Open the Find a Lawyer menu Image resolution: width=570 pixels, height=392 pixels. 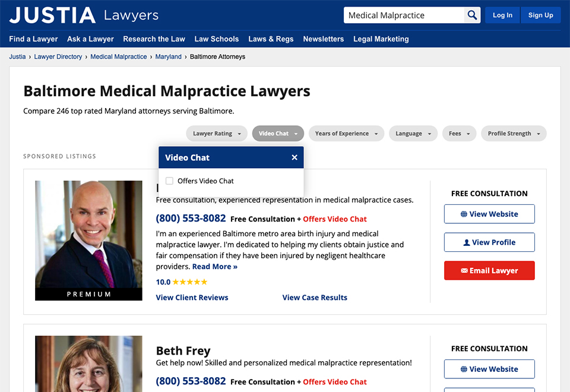point(33,39)
